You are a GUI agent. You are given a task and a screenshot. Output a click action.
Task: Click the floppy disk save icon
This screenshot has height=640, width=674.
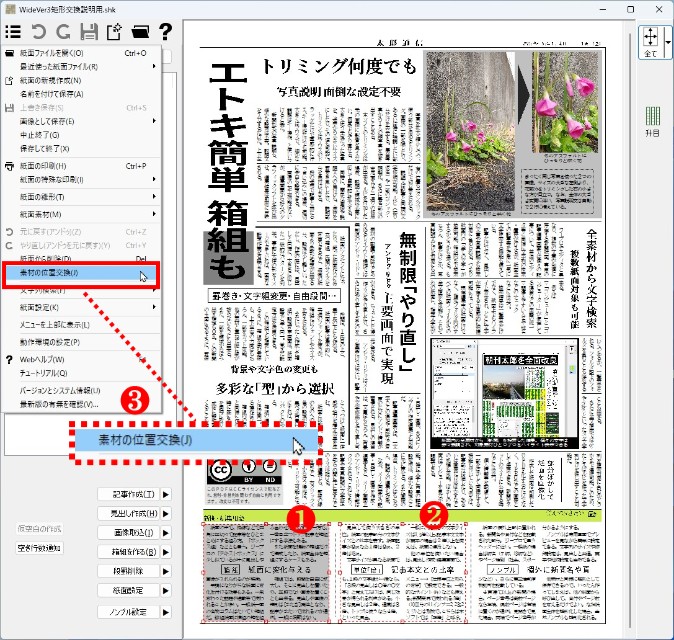(x=89, y=32)
